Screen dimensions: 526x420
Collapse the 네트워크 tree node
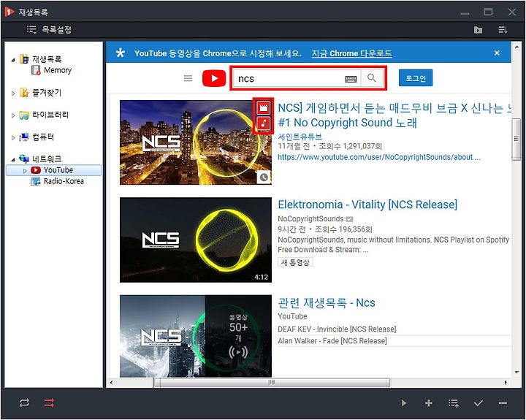(13, 160)
